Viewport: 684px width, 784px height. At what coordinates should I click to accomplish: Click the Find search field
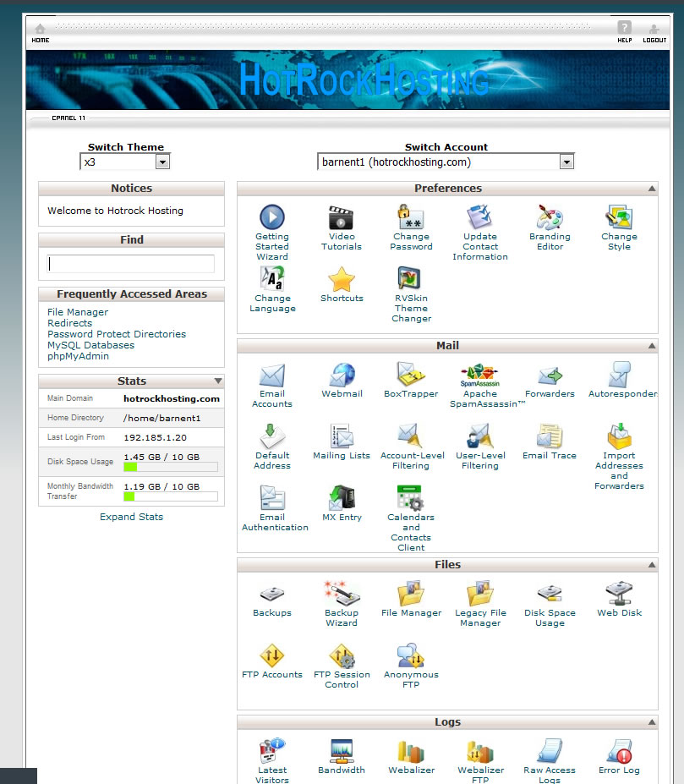click(130, 264)
